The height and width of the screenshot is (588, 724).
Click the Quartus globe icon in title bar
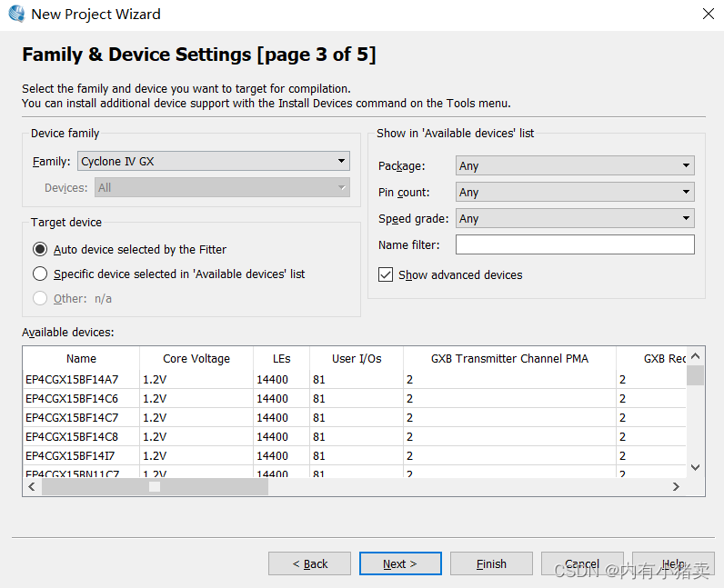coord(16,14)
